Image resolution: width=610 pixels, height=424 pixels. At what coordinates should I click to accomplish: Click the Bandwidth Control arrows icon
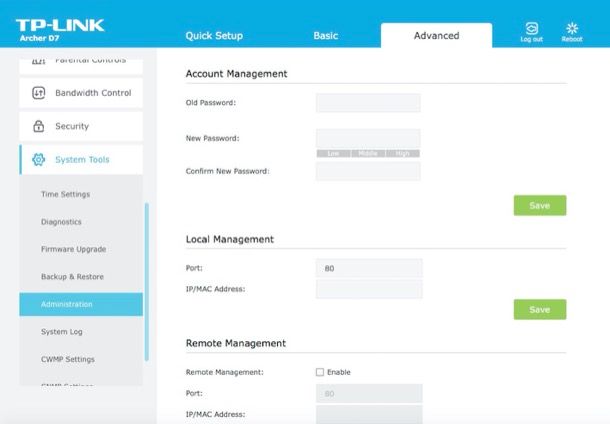click(39, 93)
